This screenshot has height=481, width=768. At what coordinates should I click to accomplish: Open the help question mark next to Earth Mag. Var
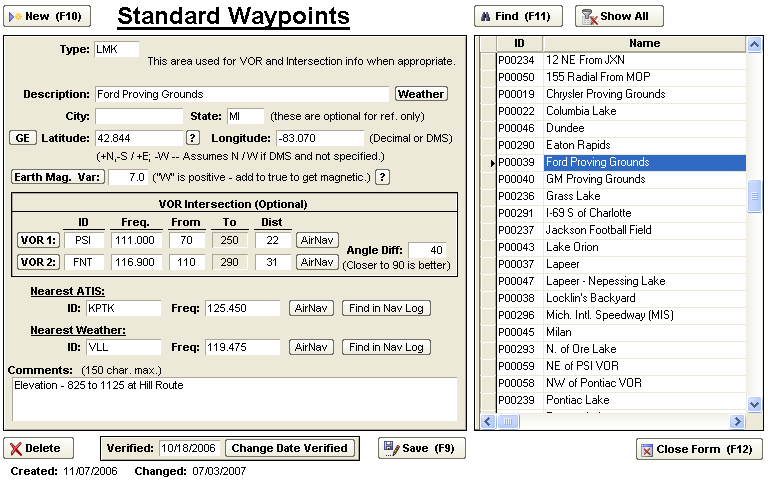click(x=383, y=177)
